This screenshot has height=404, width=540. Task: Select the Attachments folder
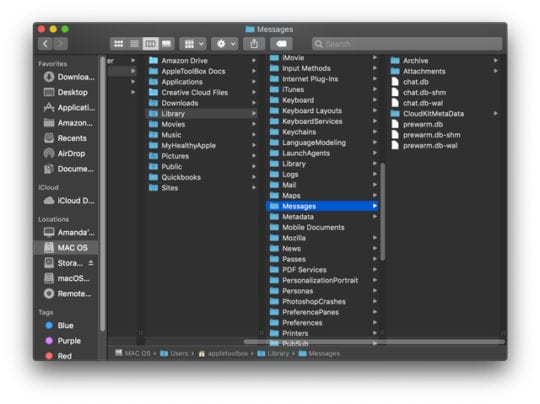(x=445, y=71)
